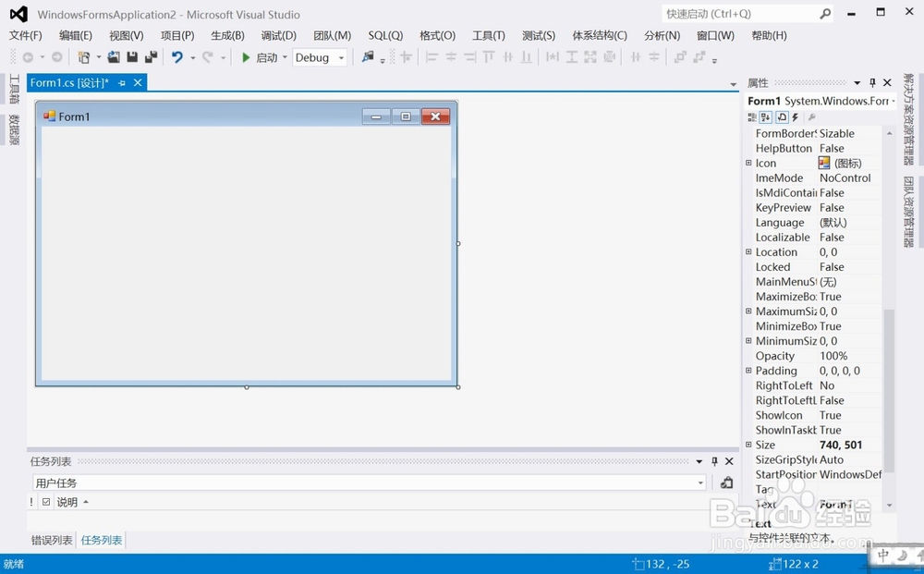The height and width of the screenshot is (574, 924).
Task: Open the Toolbox (工具箱) side tab
Action: (14, 89)
